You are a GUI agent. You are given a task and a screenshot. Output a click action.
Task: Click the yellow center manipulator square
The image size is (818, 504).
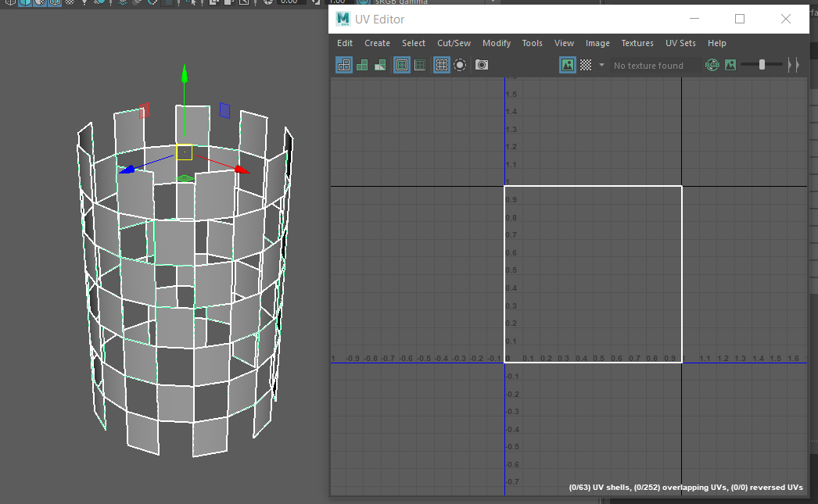[x=184, y=152]
